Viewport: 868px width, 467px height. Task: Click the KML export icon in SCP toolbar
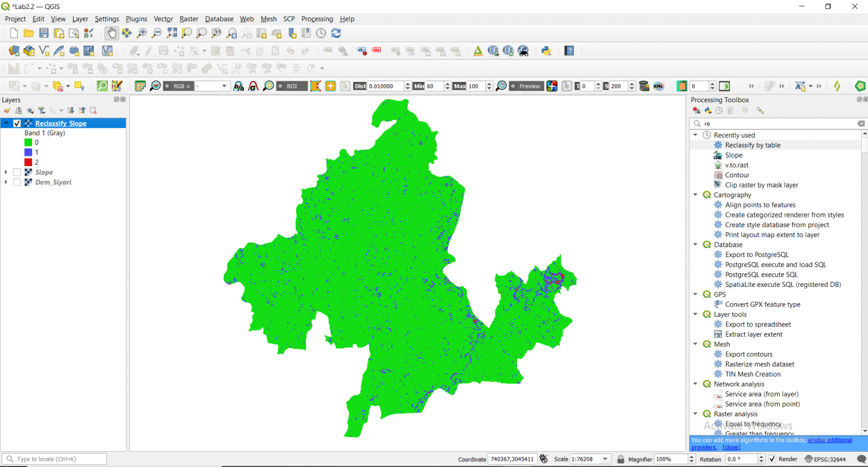click(658, 86)
